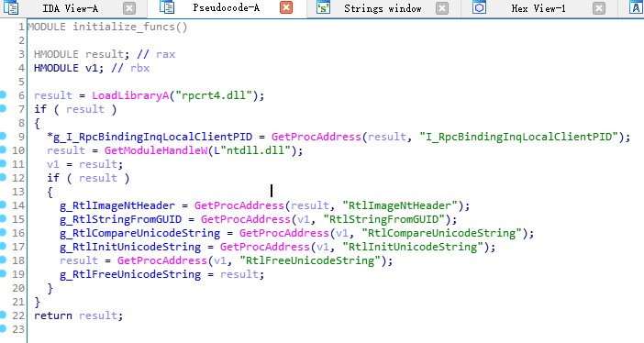Screen dimensions: 644x343
Task: Click the IDA View-A tab icon
Action: (x=10, y=7)
